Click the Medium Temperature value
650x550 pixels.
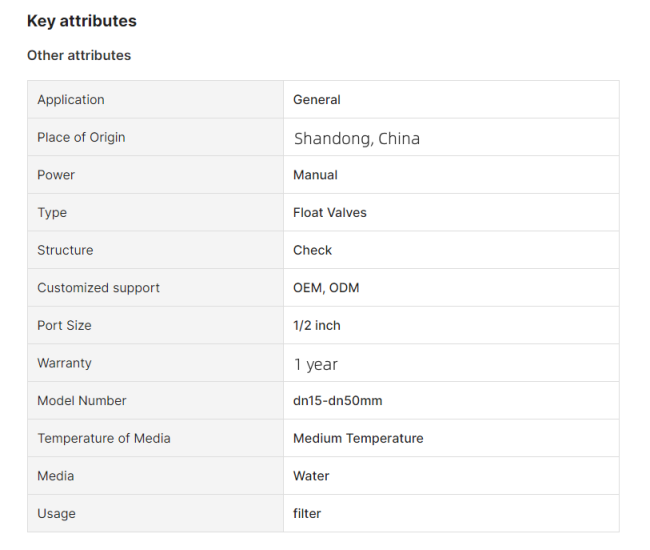pyautogui.click(x=358, y=438)
